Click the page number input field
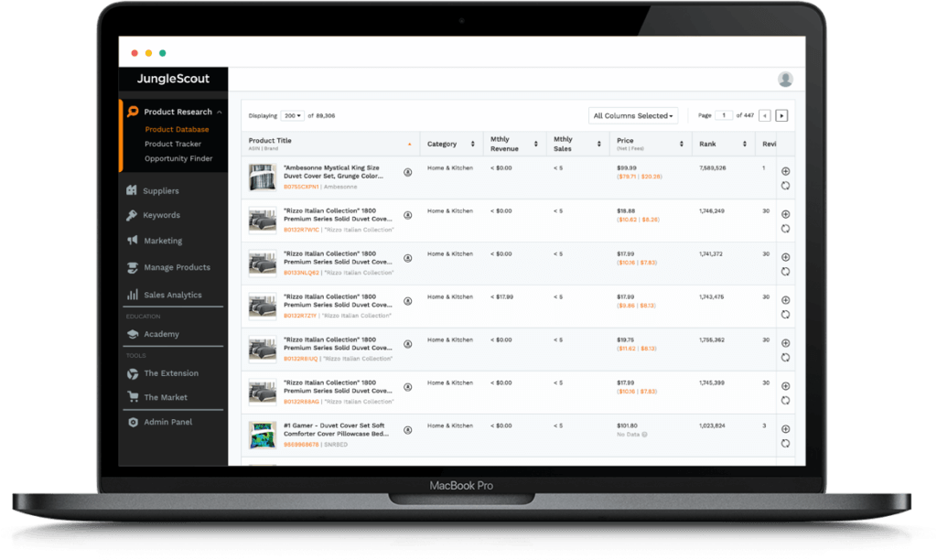Screen dimensions: 937x560 724,116
